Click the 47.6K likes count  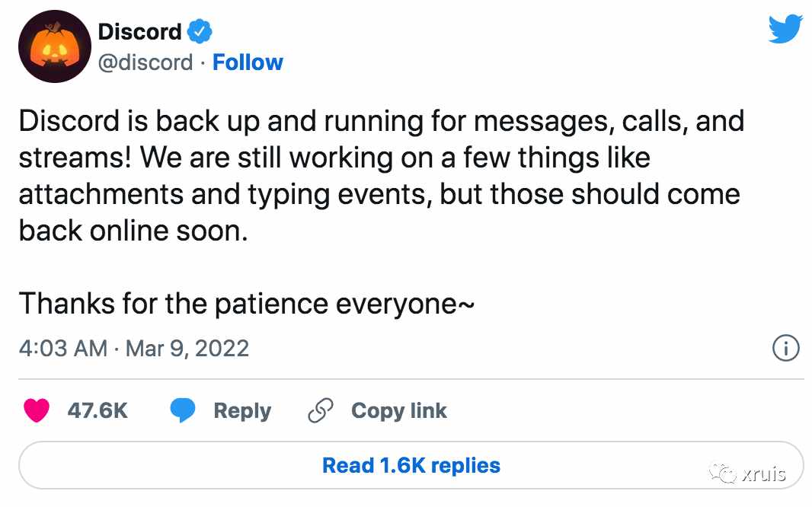pos(98,411)
